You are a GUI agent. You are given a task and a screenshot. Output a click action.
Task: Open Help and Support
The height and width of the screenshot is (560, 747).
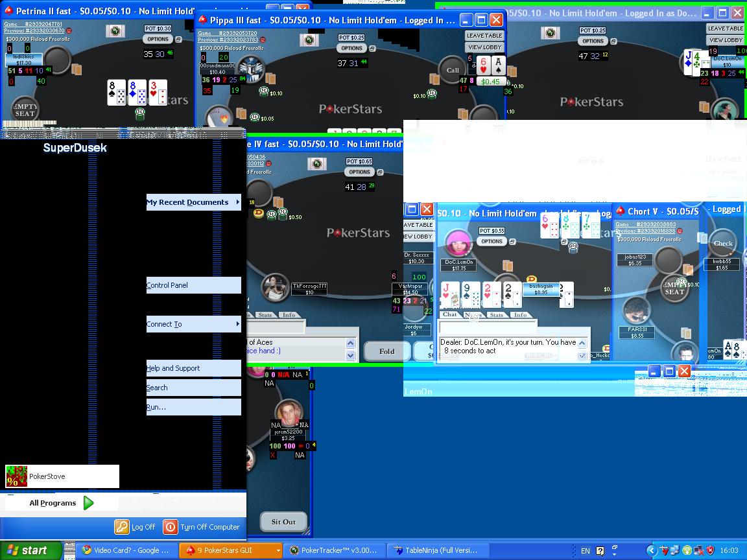pyautogui.click(x=193, y=368)
